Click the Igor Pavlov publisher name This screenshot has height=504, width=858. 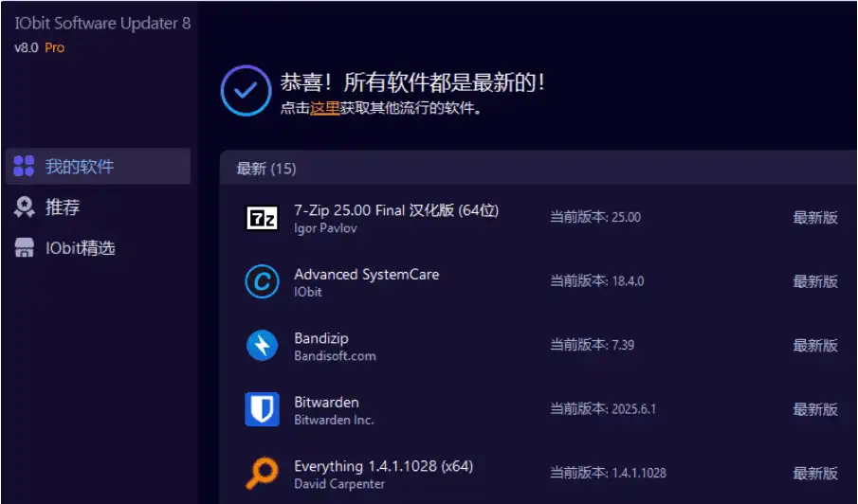tap(325, 228)
